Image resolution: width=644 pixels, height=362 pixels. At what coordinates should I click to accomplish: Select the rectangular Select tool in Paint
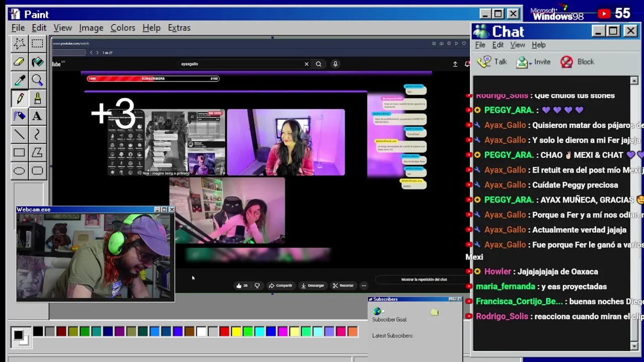(37, 43)
